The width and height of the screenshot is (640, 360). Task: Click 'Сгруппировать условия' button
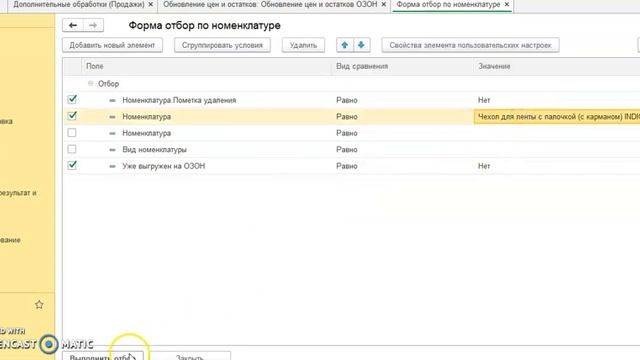tap(222, 45)
